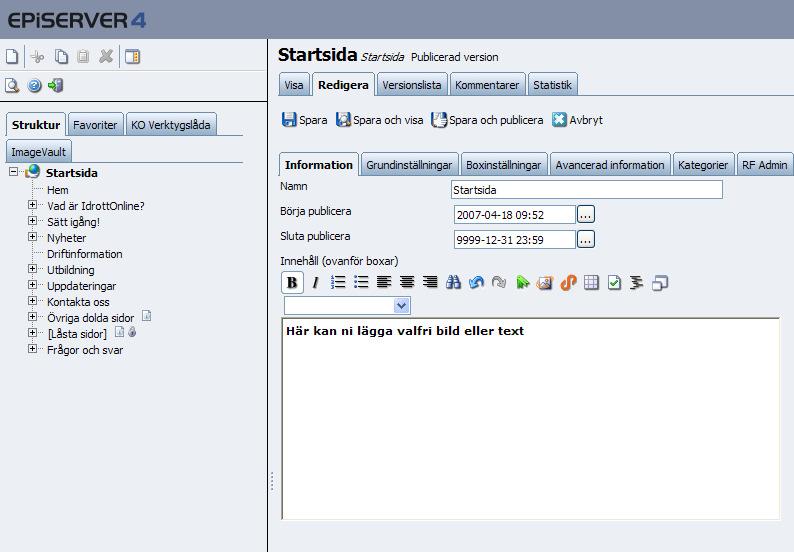Select the Redigera tab

[343, 85]
